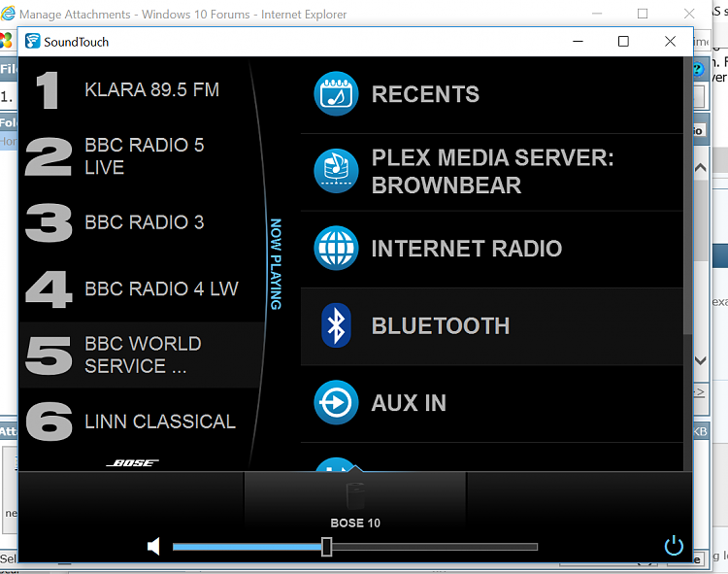Maximize the Internet Explorer window
The height and width of the screenshot is (574, 728).
(x=643, y=14)
